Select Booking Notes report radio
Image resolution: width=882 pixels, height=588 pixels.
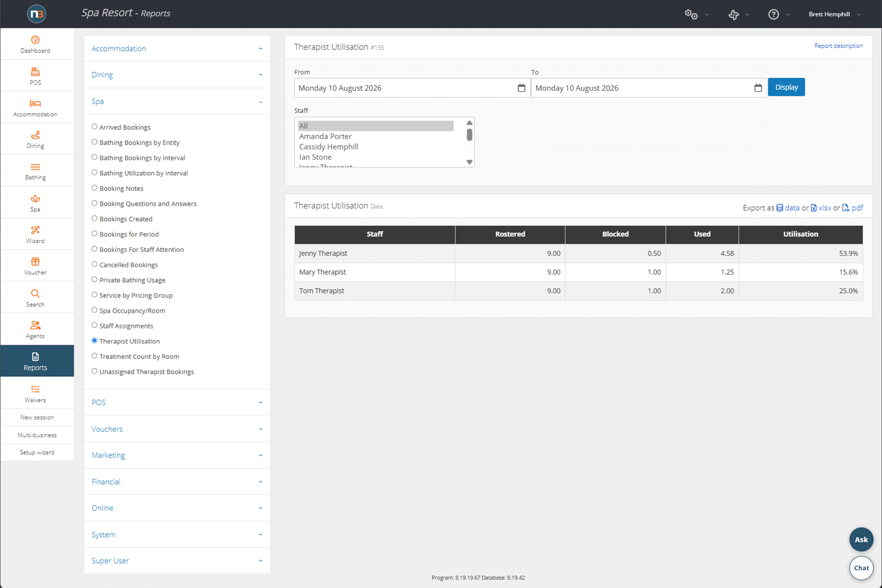point(95,188)
